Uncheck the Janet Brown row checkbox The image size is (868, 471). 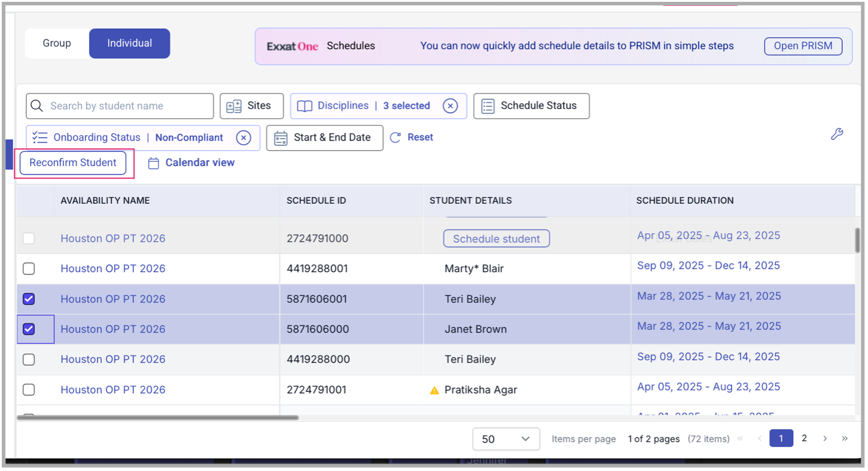pos(29,329)
